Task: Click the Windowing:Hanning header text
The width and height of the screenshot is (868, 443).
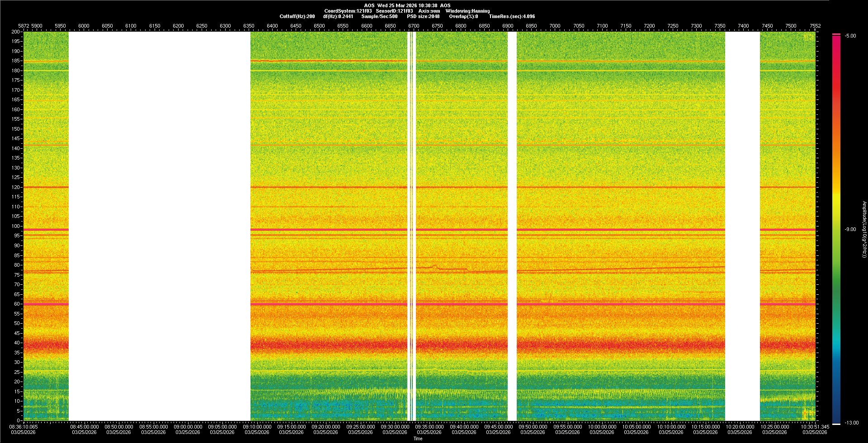Action: pos(467,11)
